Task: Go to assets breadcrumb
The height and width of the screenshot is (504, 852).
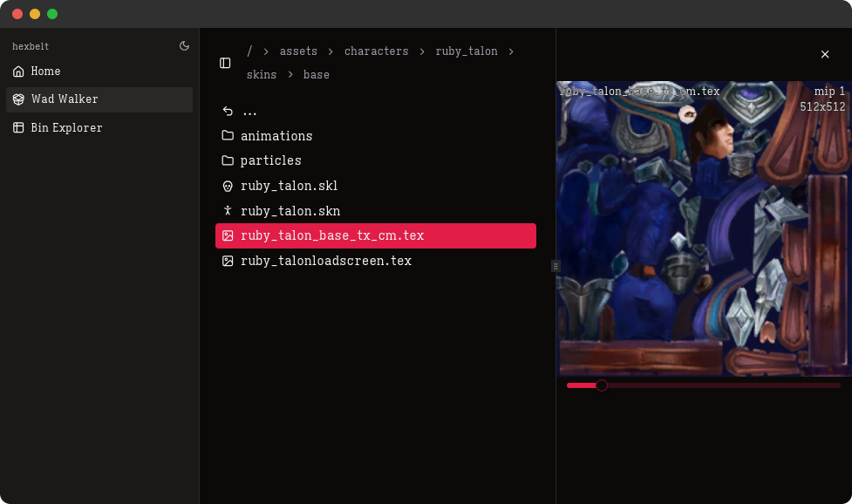Action: [x=298, y=51]
